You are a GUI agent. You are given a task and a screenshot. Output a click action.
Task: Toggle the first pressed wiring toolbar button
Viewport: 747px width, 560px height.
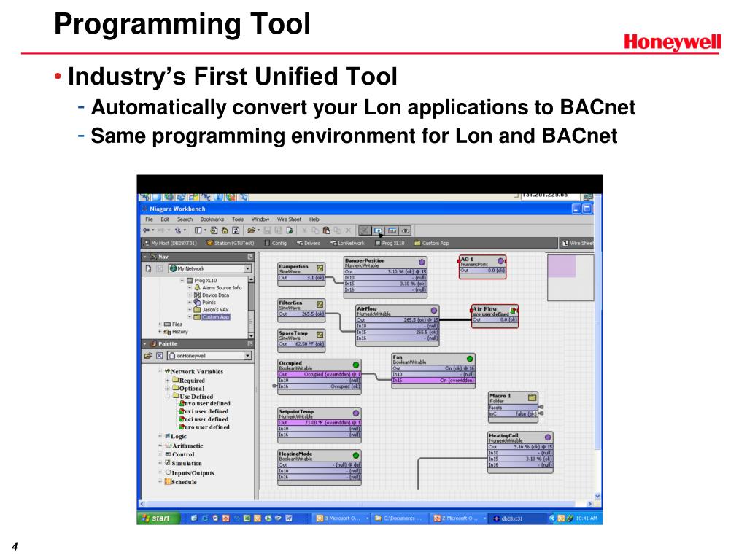pos(365,230)
